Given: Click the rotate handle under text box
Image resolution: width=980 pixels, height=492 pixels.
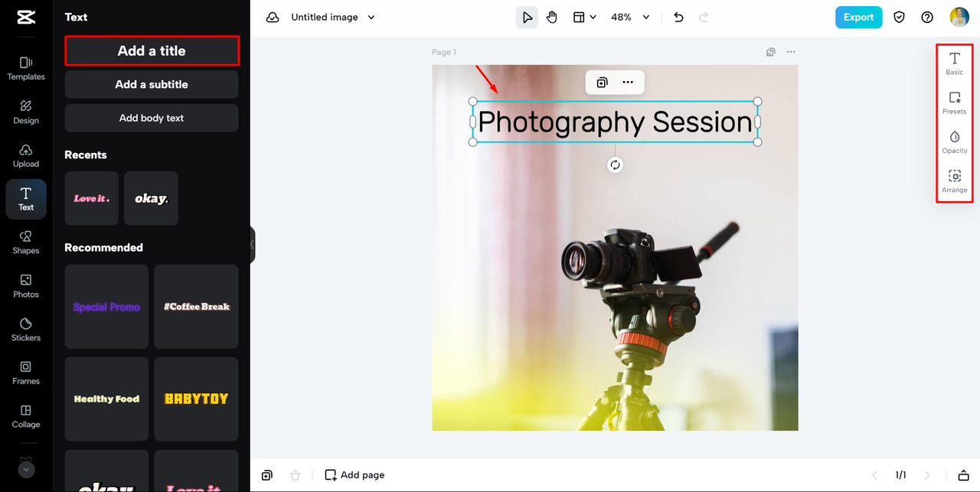Looking at the screenshot, I should (x=615, y=165).
